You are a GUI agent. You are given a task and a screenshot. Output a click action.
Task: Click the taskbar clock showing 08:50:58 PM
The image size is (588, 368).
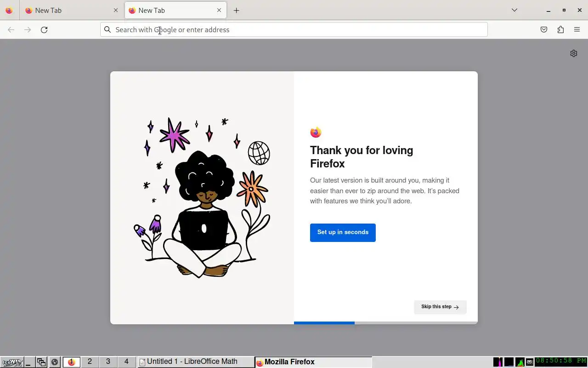(x=561, y=362)
